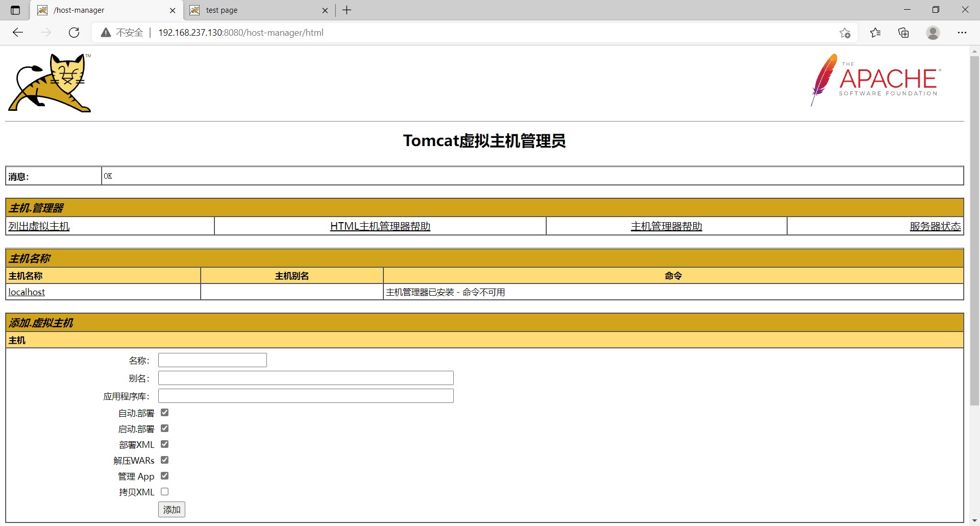980x526 pixels.
Task: Close the test page tab
Action: pos(325,10)
